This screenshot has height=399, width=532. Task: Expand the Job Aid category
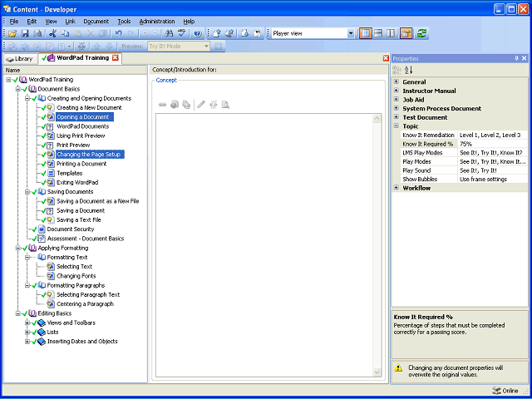click(396, 100)
